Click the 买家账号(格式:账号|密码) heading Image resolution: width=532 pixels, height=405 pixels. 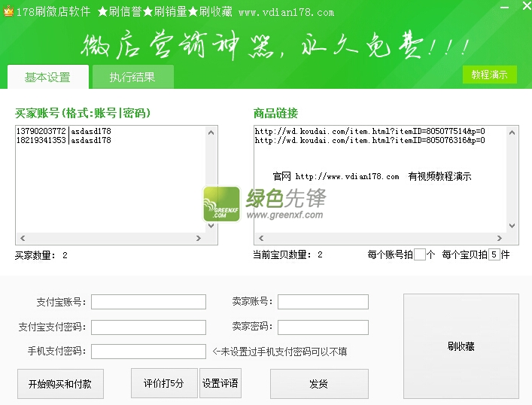[x=83, y=113]
